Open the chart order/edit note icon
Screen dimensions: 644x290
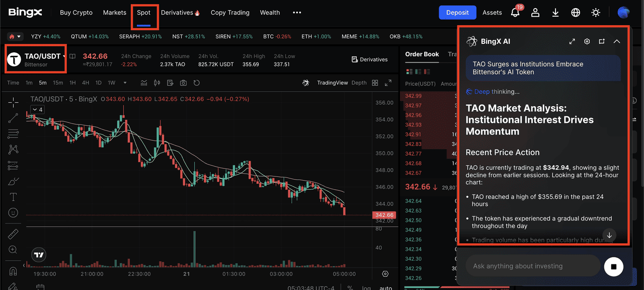coord(170,83)
